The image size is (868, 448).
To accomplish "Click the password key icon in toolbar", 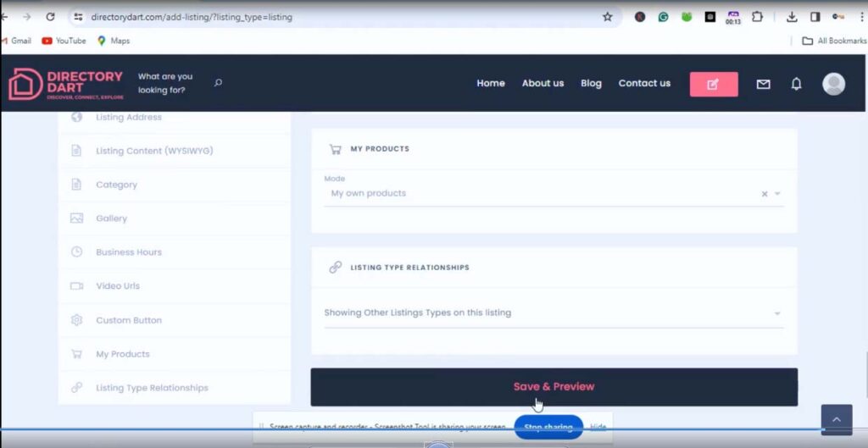I will pos(838,17).
